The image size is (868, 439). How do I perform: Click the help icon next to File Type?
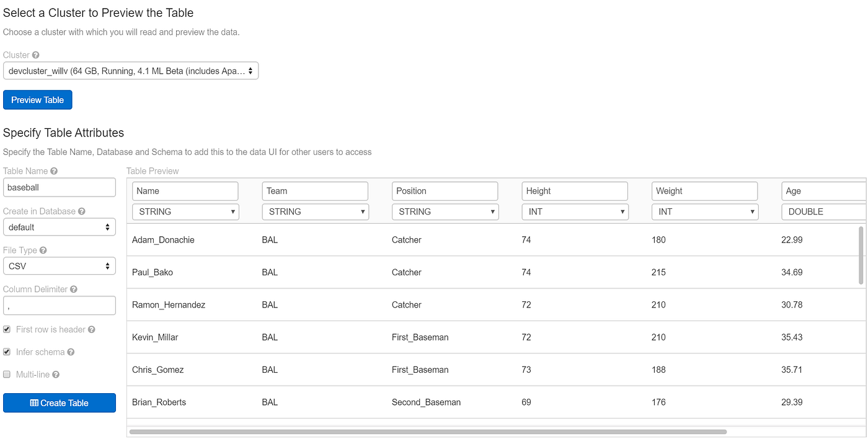43,250
